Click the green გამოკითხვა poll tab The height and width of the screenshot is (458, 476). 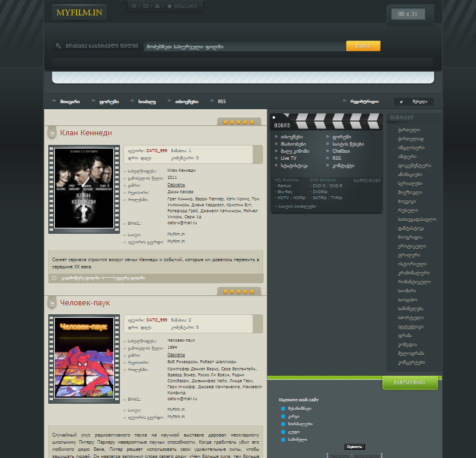click(x=410, y=383)
